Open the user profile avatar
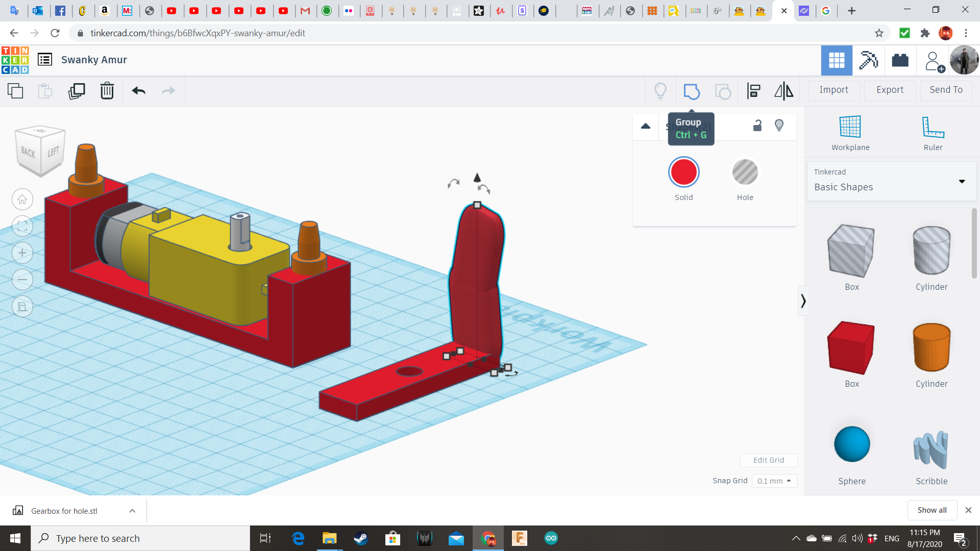 [964, 60]
